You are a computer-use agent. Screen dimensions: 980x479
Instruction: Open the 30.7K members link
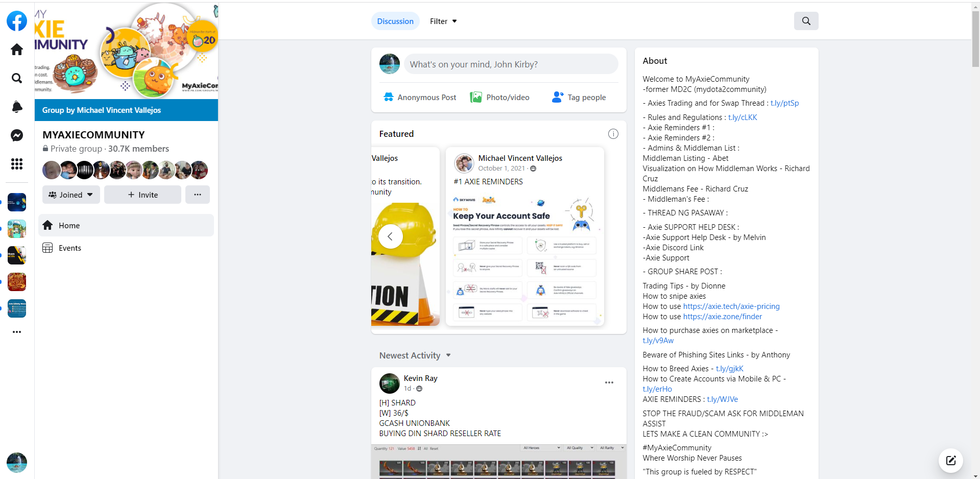tap(138, 149)
